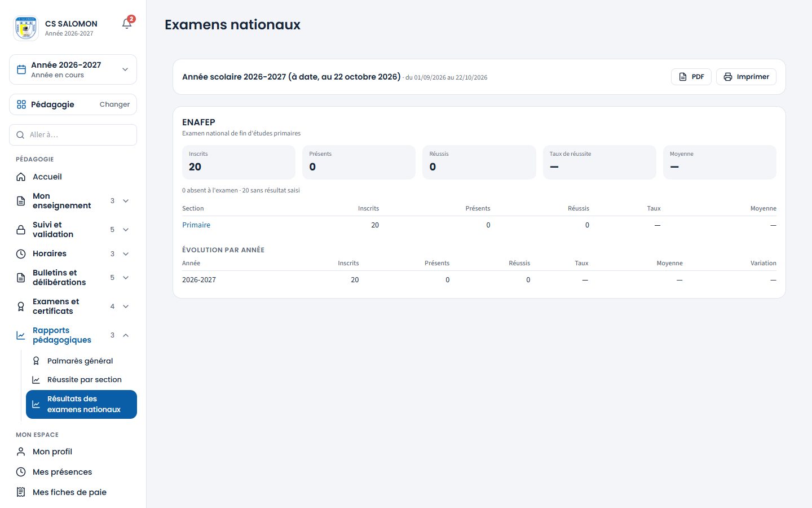
Task: Open the notifications bell
Action: (x=127, y=24)
